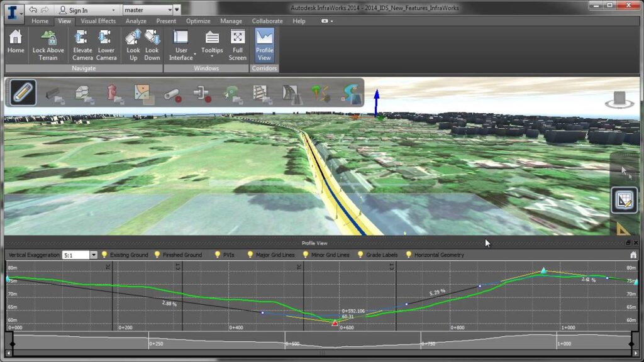Select the barrier creation tool
Screen dimensions: 644x362
[x=54, y=94]
